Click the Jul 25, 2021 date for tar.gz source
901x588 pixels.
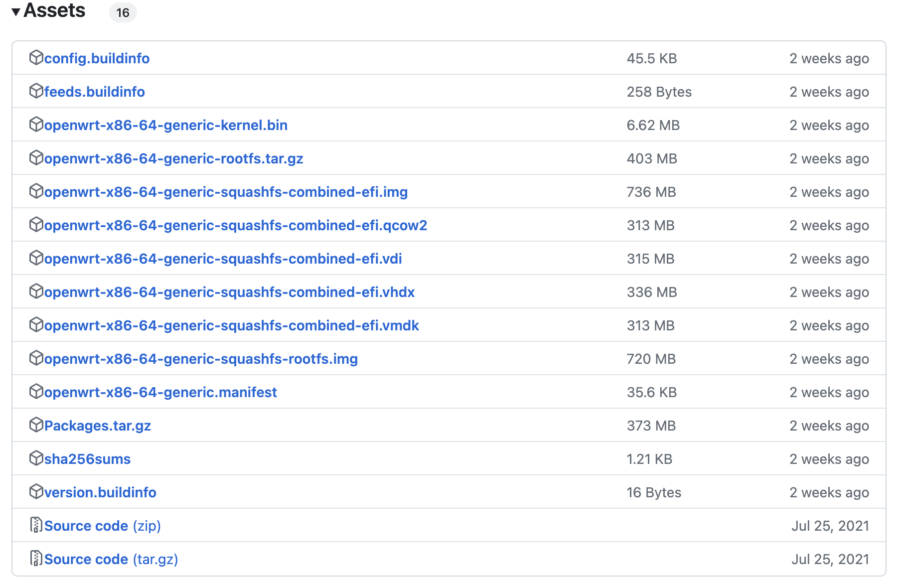click(x=830, y=559)
